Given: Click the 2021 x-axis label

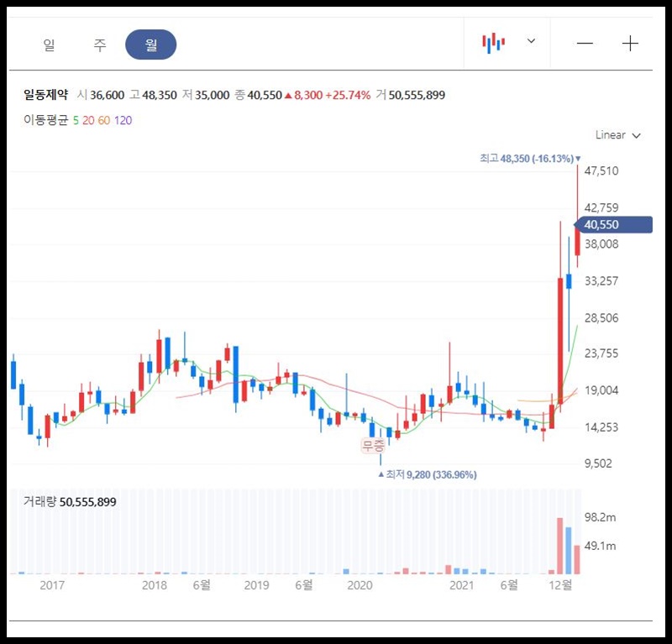Looking at the screenshot, I should tap(461, 585).
